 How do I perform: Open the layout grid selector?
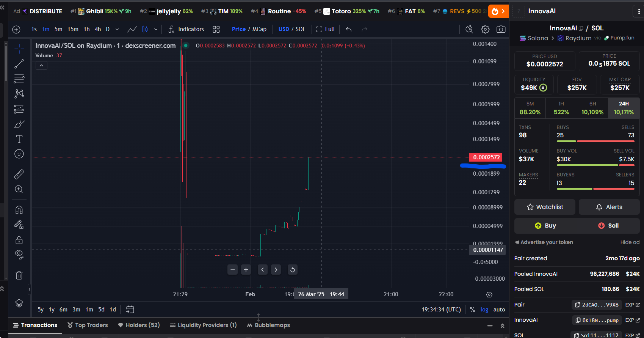tap(216, 29)
